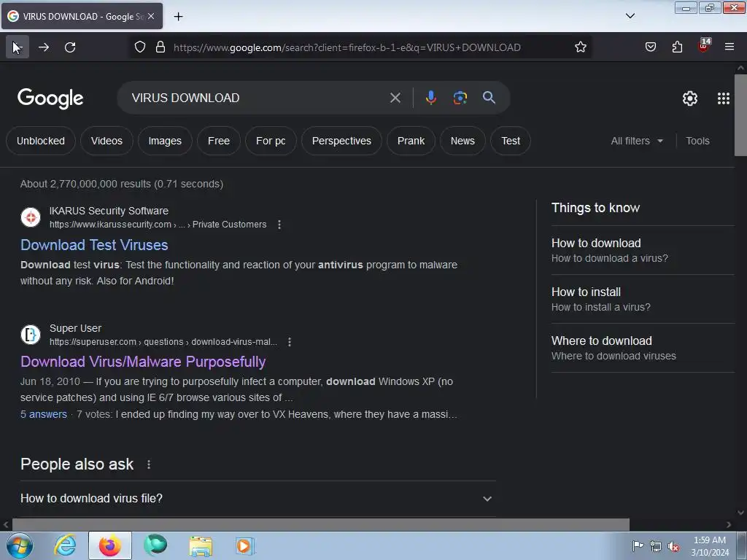
Task: Open the green globe browser taskbar icon
Action: pyautogui.click(x=155, y=545)
